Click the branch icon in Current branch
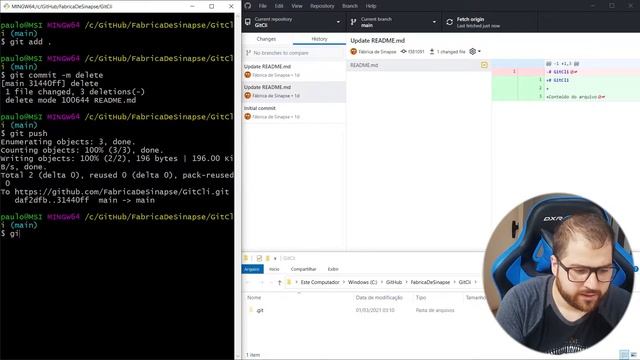This screenshot has height=360, width=640. (353, 22)
